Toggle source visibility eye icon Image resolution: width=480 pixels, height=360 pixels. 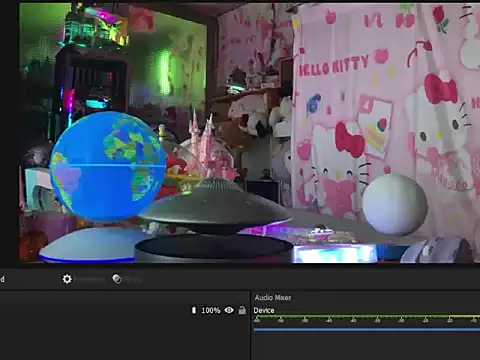pyautogui.click(x=229, y=310)
